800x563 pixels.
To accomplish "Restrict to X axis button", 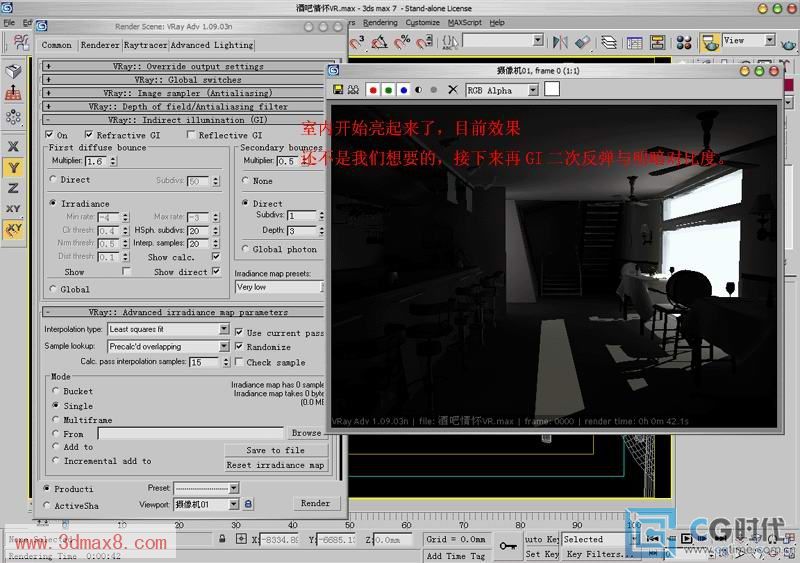I will click(14, 146).
